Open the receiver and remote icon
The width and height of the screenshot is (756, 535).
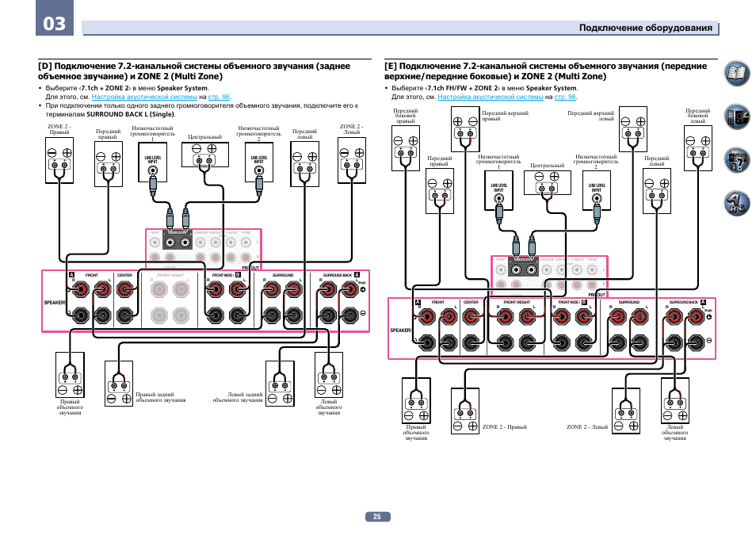tap(736, 117)
